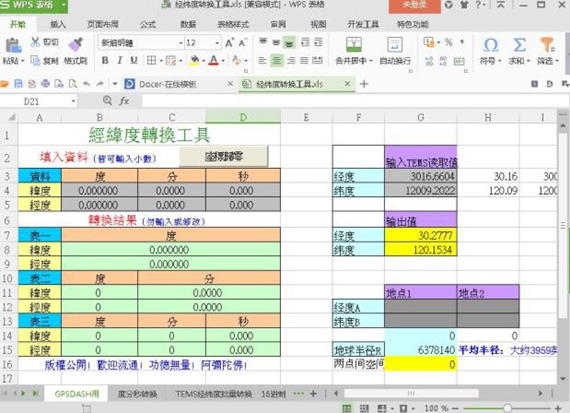Click the Copy icon
570x413 pixels.
tap(35, 60)
